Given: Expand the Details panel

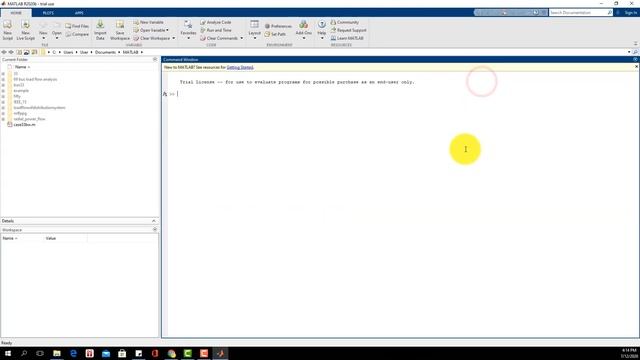Looking at the screenshot, I should coord(153,221).
